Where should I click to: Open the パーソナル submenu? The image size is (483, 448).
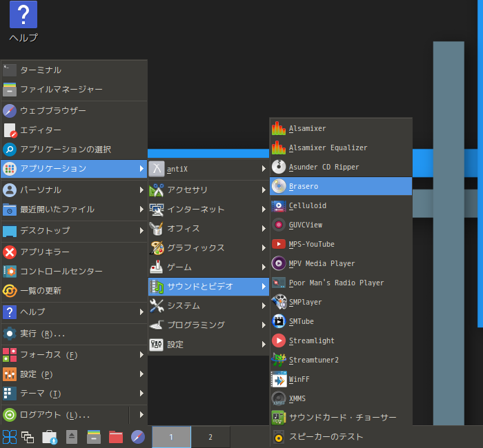point(74,190)
